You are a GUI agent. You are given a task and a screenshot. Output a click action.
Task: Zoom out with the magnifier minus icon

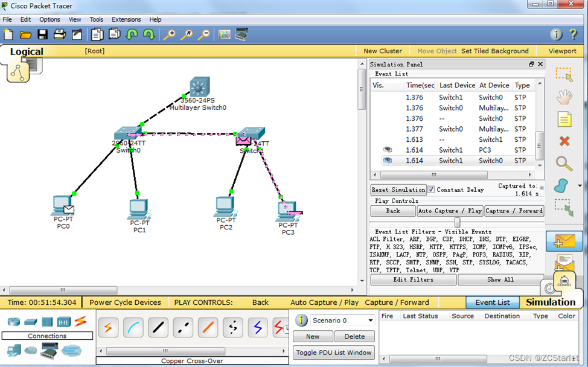204,35
